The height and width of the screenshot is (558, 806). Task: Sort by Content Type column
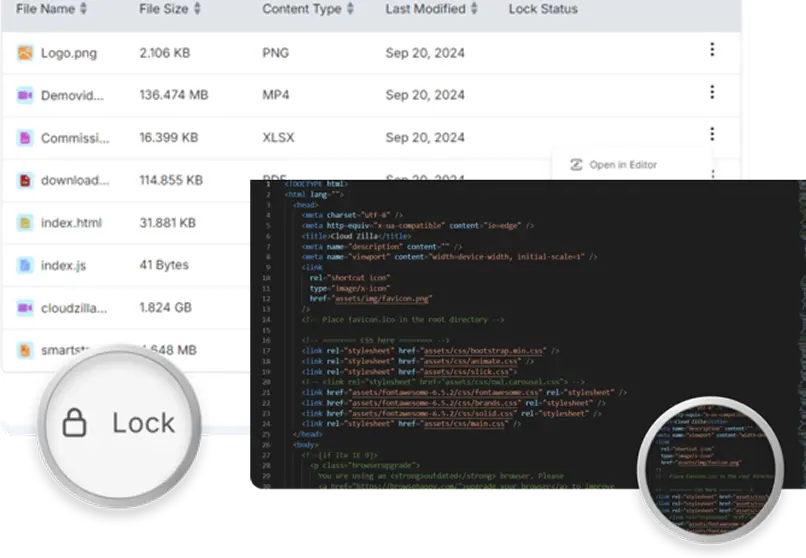coord(308,9)
